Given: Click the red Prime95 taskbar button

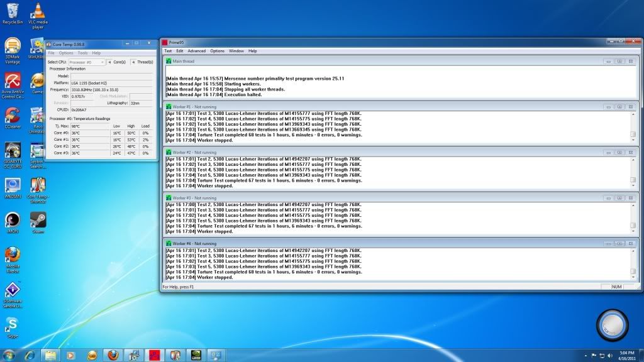Looking at the screenshot, I should 155,355.
